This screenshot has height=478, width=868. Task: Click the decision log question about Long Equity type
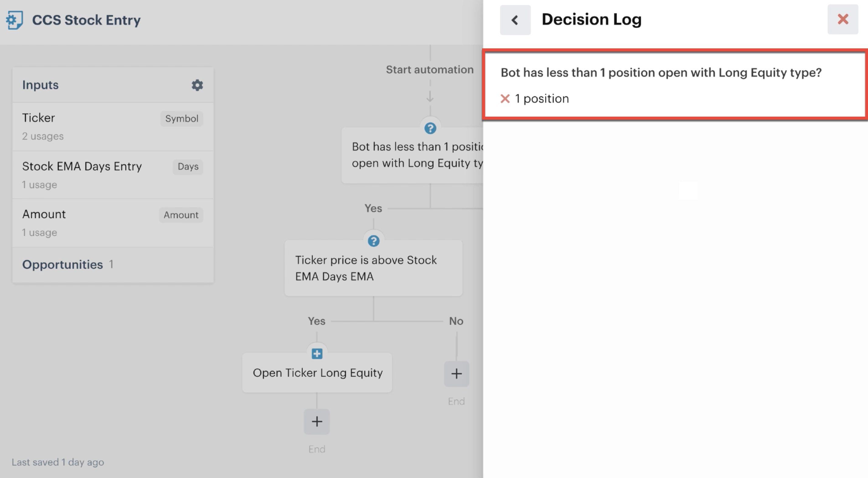click(661, 72)
